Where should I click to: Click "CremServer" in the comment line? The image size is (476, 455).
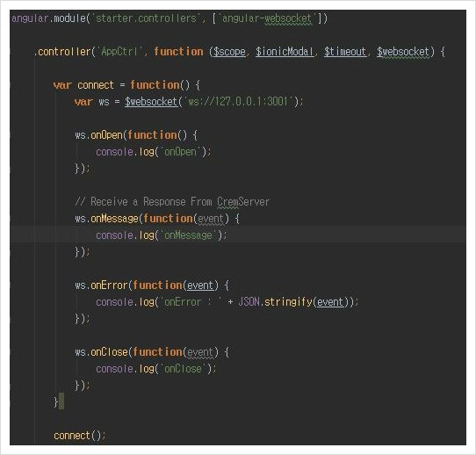(x=243, y=202)
